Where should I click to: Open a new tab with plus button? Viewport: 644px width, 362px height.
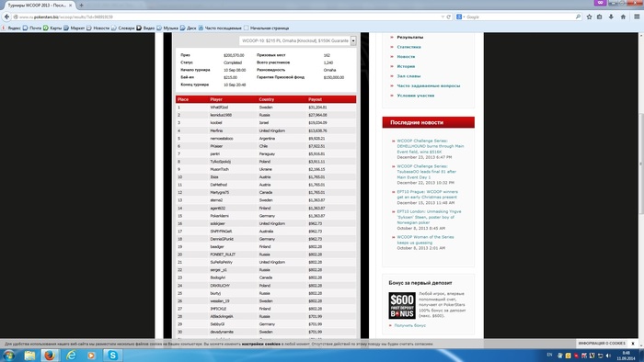[x=81, y=6]
